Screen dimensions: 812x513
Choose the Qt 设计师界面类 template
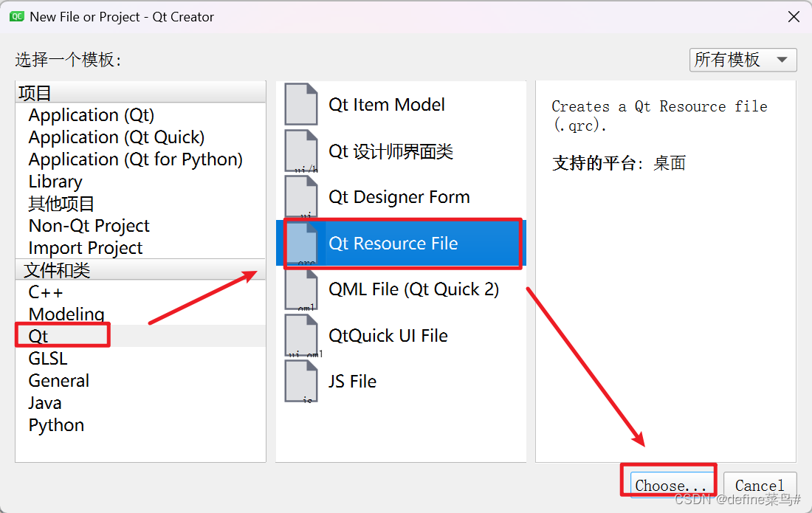tap(401, 151)
